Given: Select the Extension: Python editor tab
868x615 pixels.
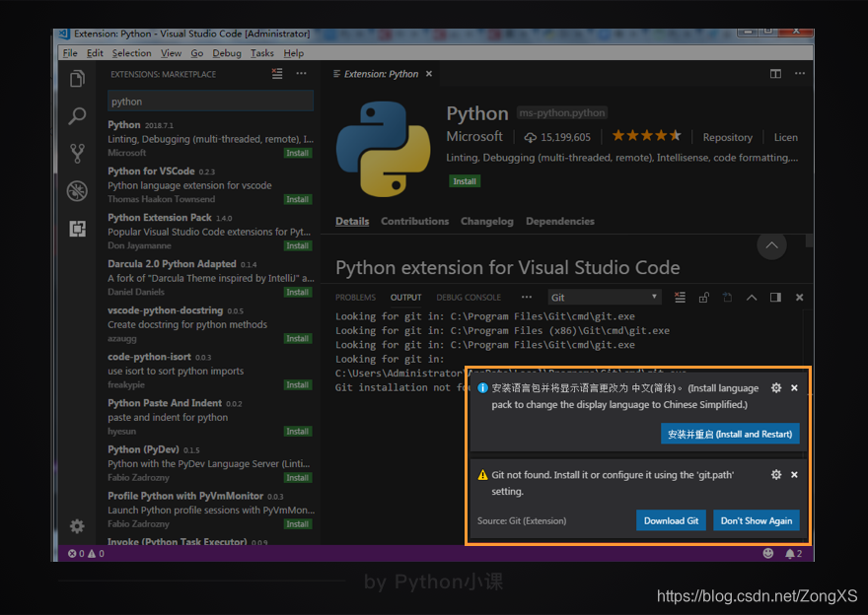Looking at the screenshot, I should [x=382, y=74].
